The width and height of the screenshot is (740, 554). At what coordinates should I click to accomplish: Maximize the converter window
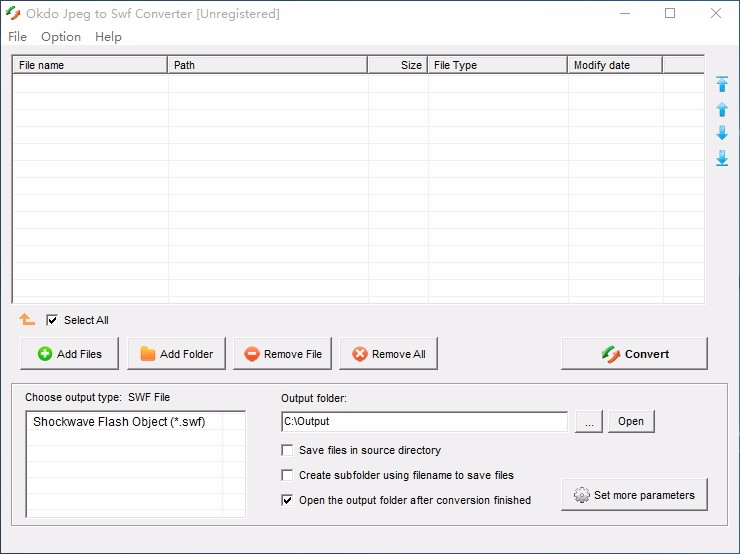pyautogui.click(x=670, y=14)
